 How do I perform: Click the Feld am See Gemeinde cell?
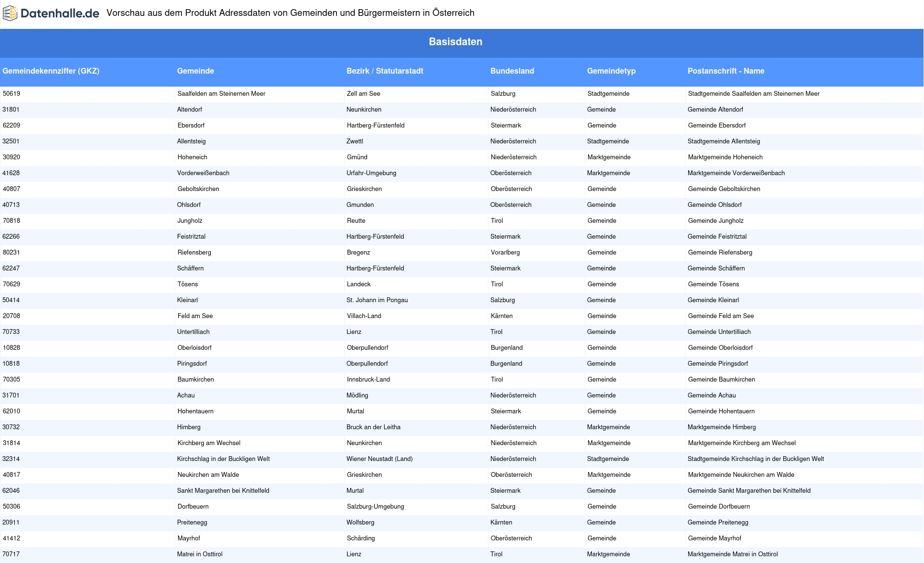tap(259, 316)
